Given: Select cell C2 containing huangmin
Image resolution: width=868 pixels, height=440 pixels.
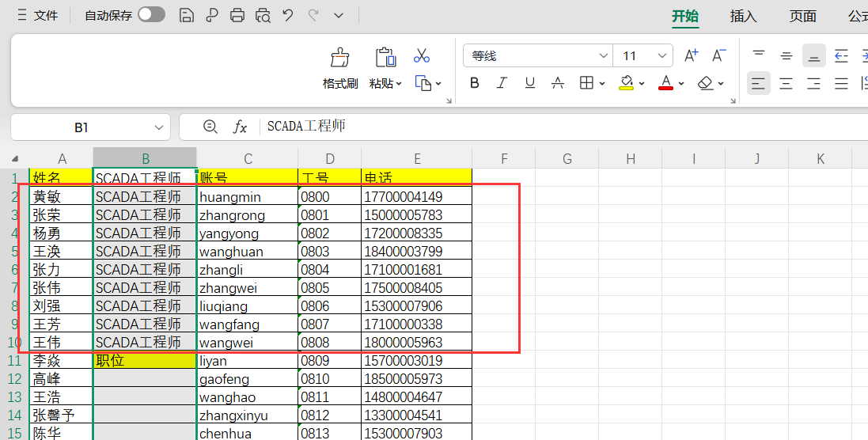Looking at the screenshot, I should (247, 196).
